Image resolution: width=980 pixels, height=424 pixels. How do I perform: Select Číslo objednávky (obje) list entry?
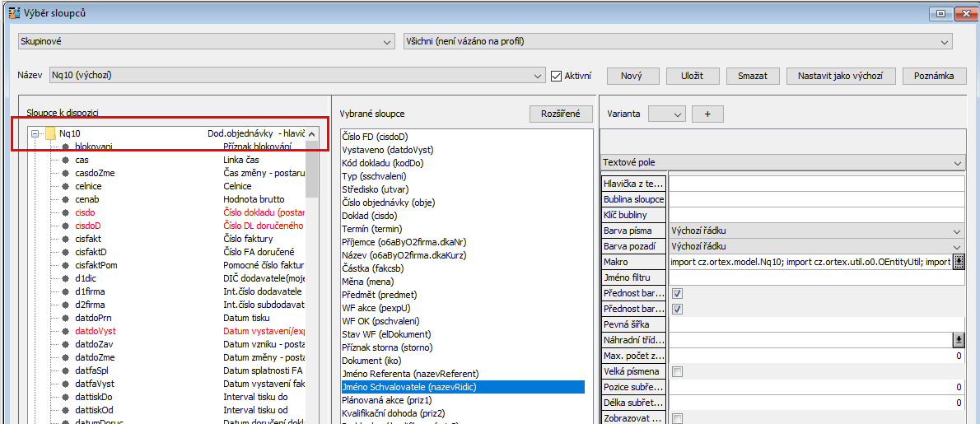point(388,203)
